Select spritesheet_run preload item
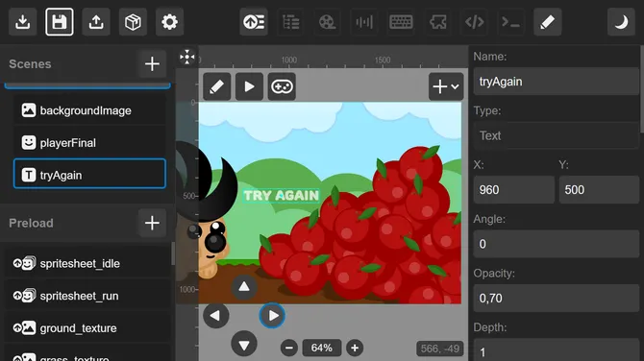This screenshot has width=644, height=361. tap(87, 296)
